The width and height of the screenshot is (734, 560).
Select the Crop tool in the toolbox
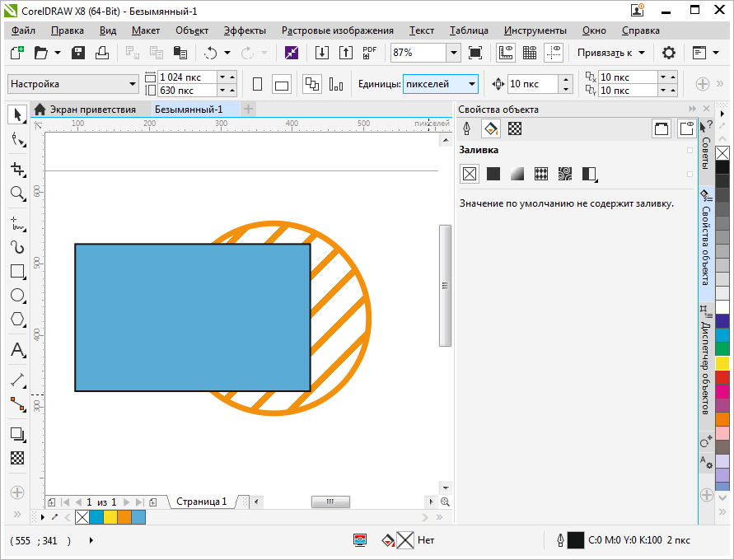click(x=17, y=169)
